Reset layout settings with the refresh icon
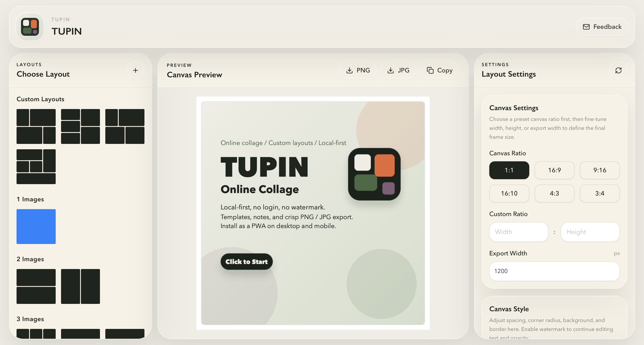This screenshot has height=345, width=644. (x=618, y=70)
